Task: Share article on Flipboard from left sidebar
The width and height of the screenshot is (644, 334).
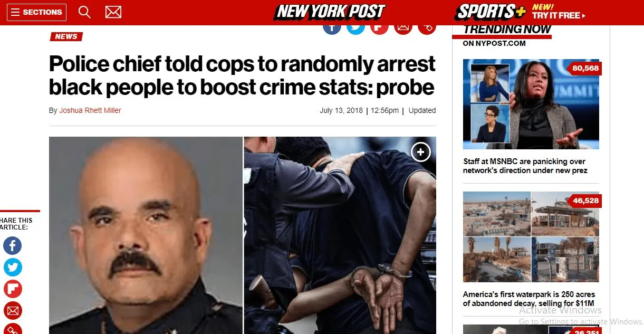Action: (x=13, y=289)
